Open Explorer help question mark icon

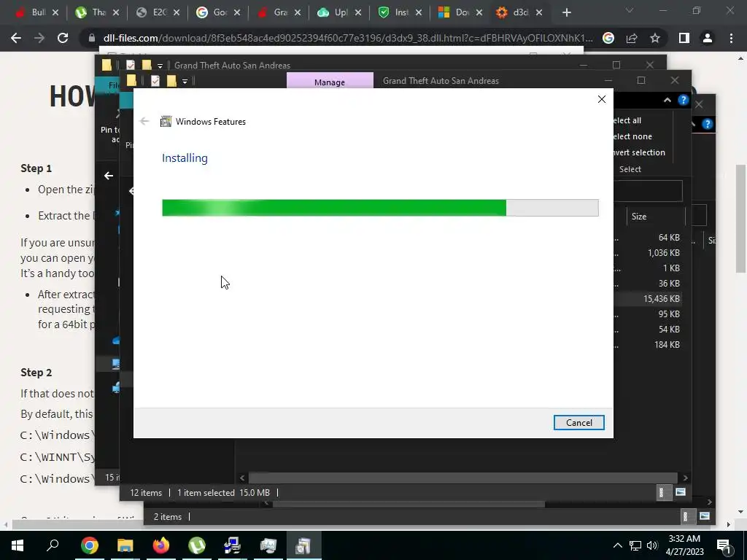pos(683,100)
